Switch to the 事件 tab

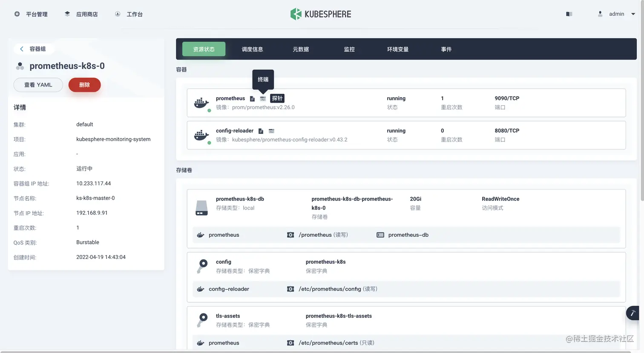click(x=446, y=49)
